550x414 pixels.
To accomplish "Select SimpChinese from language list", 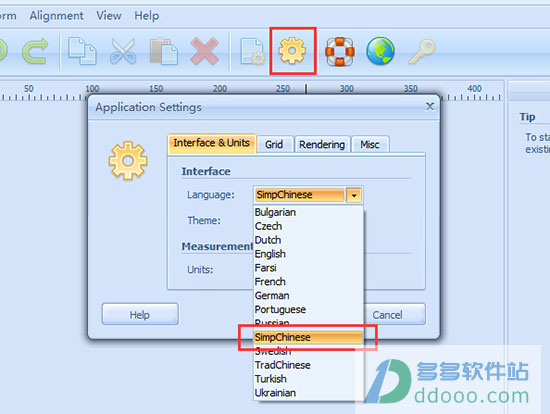I will 308,337.
